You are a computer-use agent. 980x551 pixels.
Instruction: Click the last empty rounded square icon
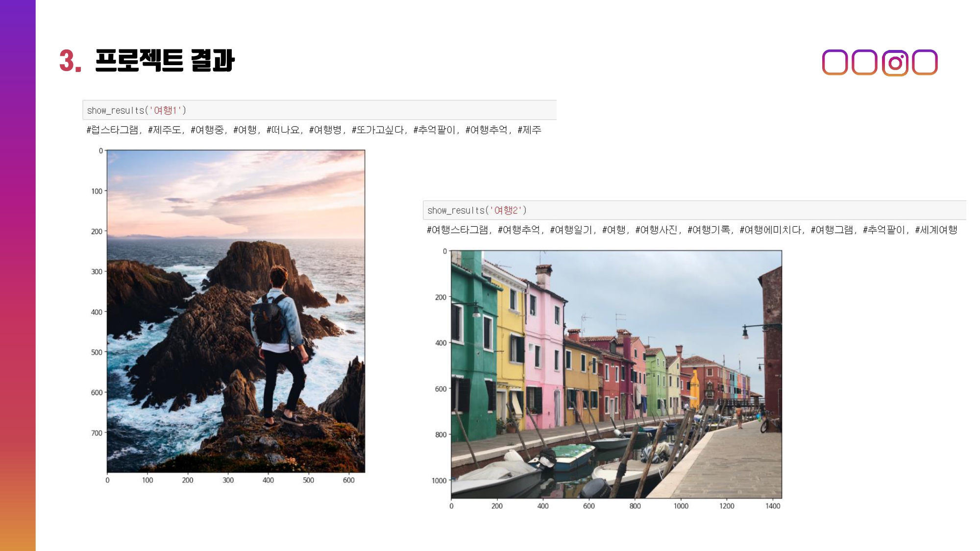(x=925, y=62)
